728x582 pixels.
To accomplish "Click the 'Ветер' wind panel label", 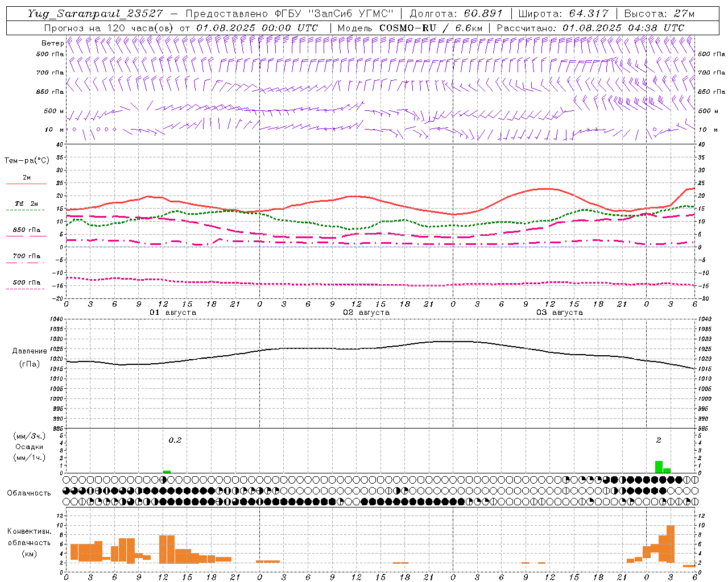I will click(x=52, y=43).
